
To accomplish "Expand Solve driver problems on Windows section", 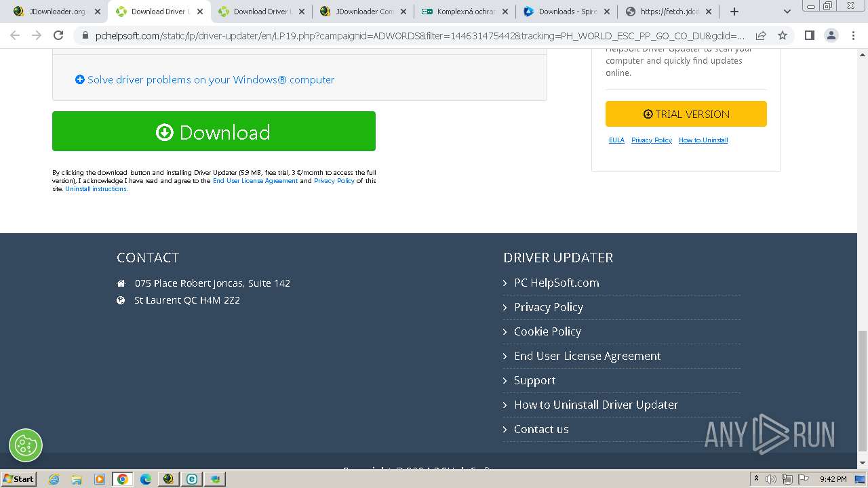I will 205,79.
